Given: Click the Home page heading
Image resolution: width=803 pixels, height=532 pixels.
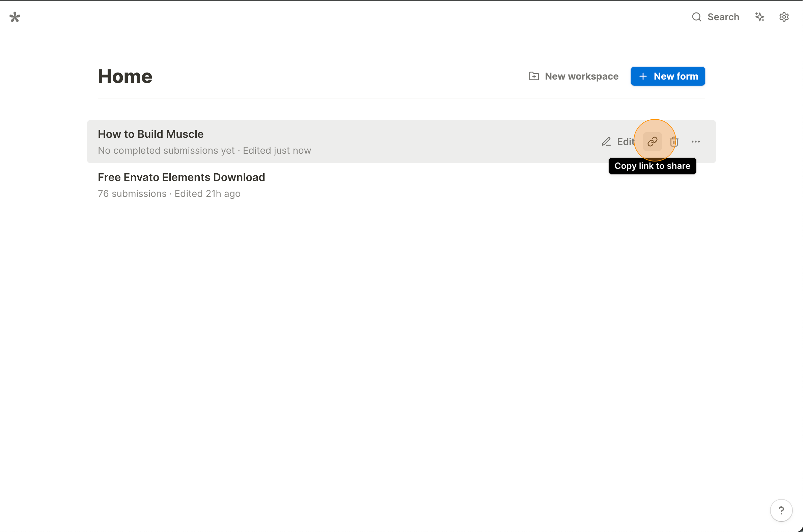Looking at the screenshot, I should (x=125, y=76).
